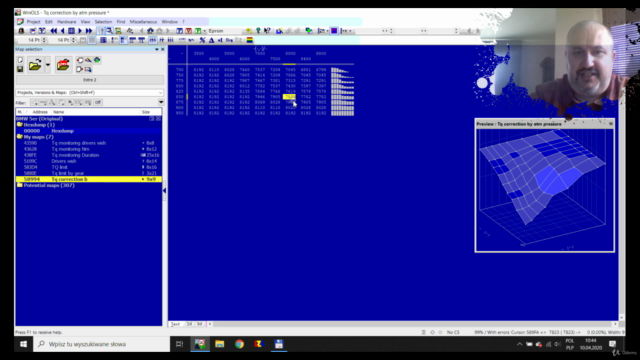Click the delta difference toolbar icon
The height and width of the screenshot is (360, 640).
click(x=211, y=40)
